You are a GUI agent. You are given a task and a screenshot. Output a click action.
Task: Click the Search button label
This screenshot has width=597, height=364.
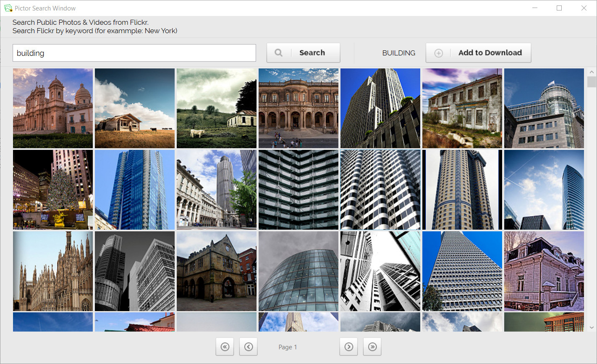coord(312,53)
